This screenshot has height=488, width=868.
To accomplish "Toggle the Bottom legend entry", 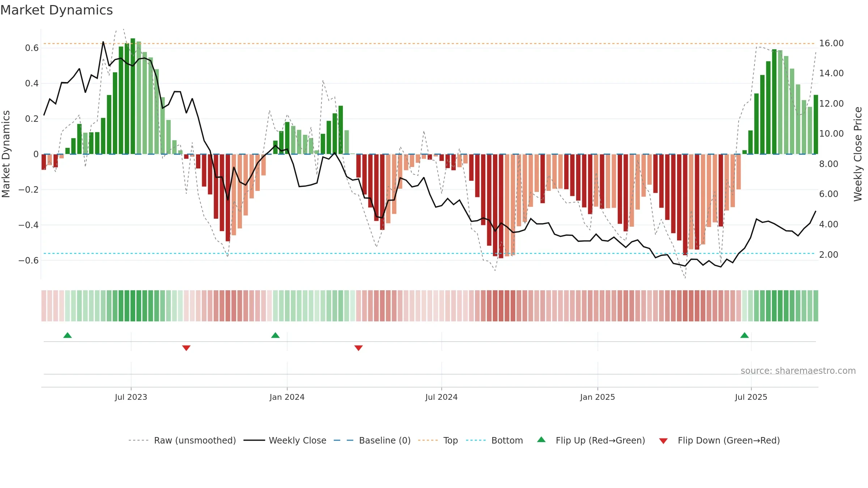I will point(494,440).
